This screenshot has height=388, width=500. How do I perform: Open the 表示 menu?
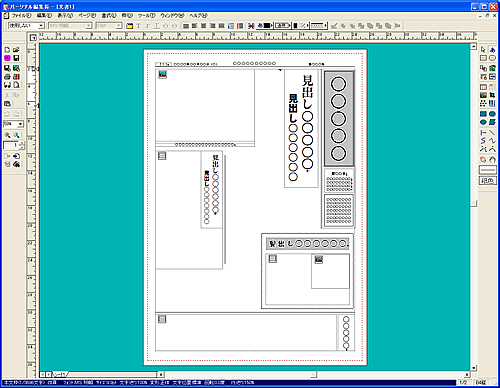click(65, 16)
